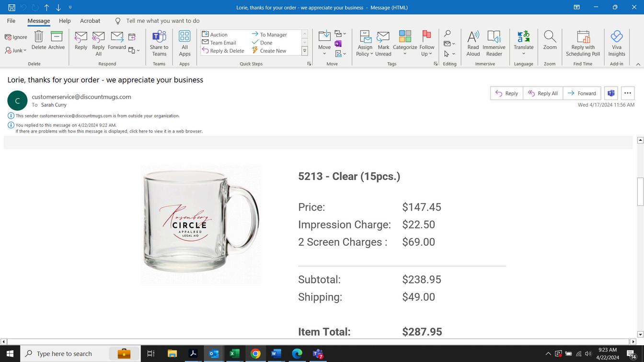Viewport: 644px width, 362px height.
Task: Click the vertical scrollbar down arrow
Action: (x=640, y=335)
